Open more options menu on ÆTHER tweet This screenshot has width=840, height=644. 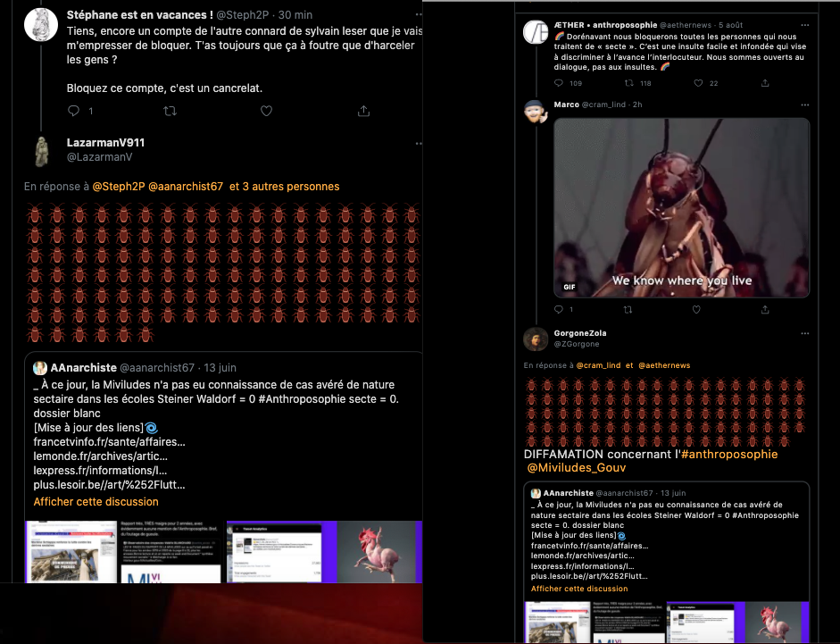804,25
